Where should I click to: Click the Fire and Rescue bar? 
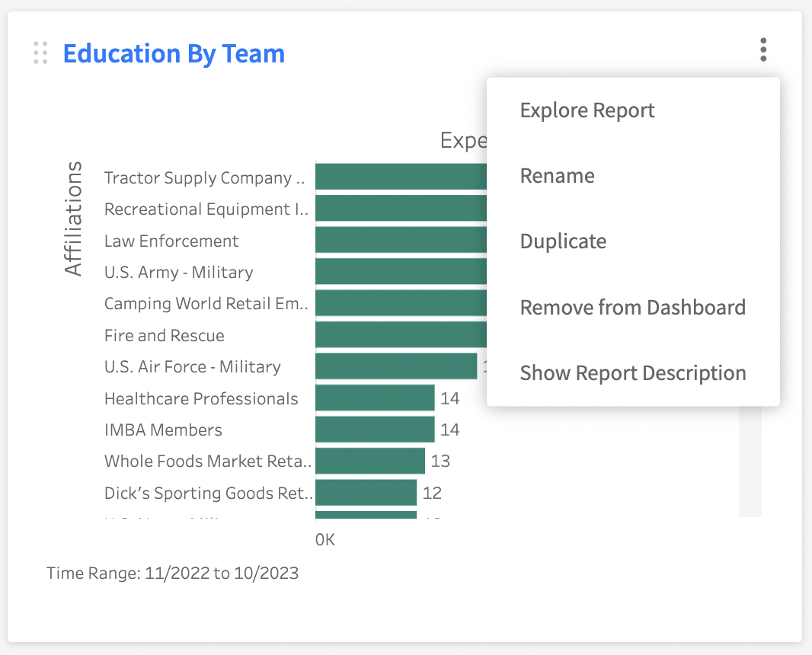tap(401, 334)
